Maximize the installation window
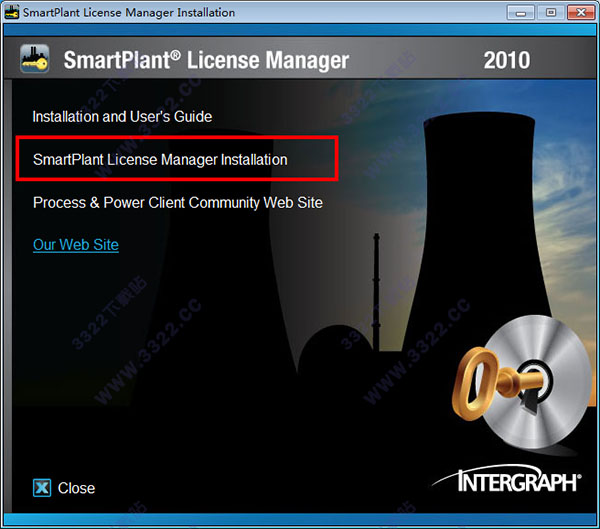 (x=551, y=12)
